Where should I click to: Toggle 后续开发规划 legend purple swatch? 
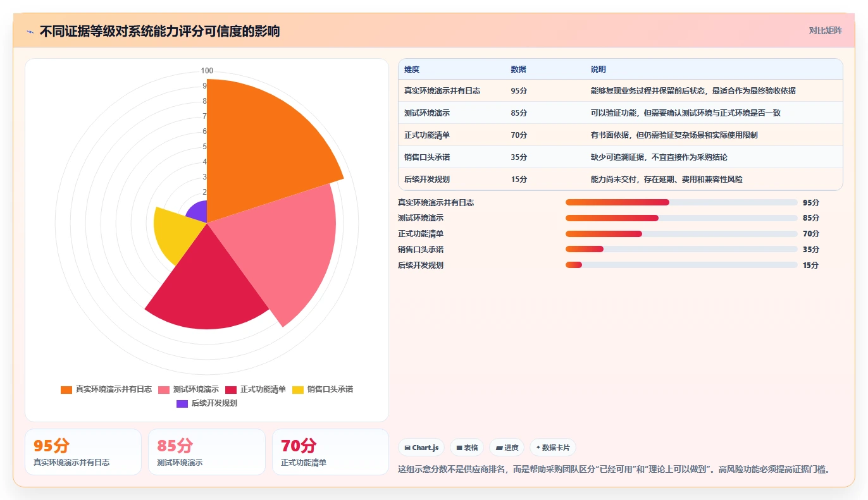tap(182, 403)
